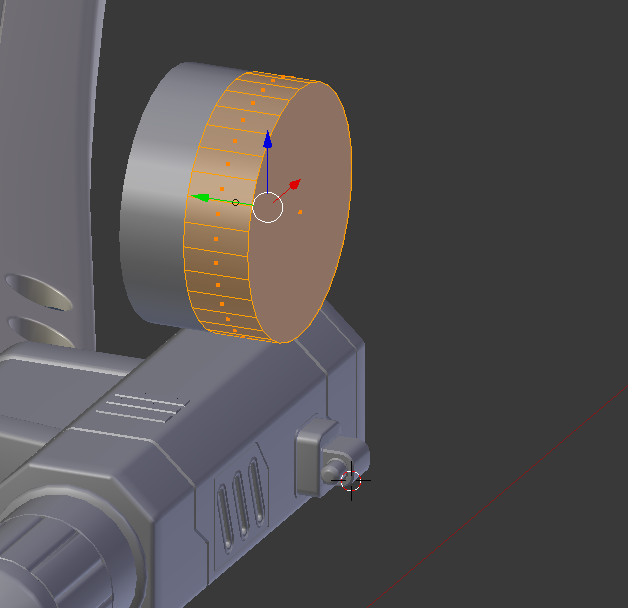This screenshot has height=608, width=628.
Task: Select the face dot of the flat circular cap
Action: click(x=300, y=212)
